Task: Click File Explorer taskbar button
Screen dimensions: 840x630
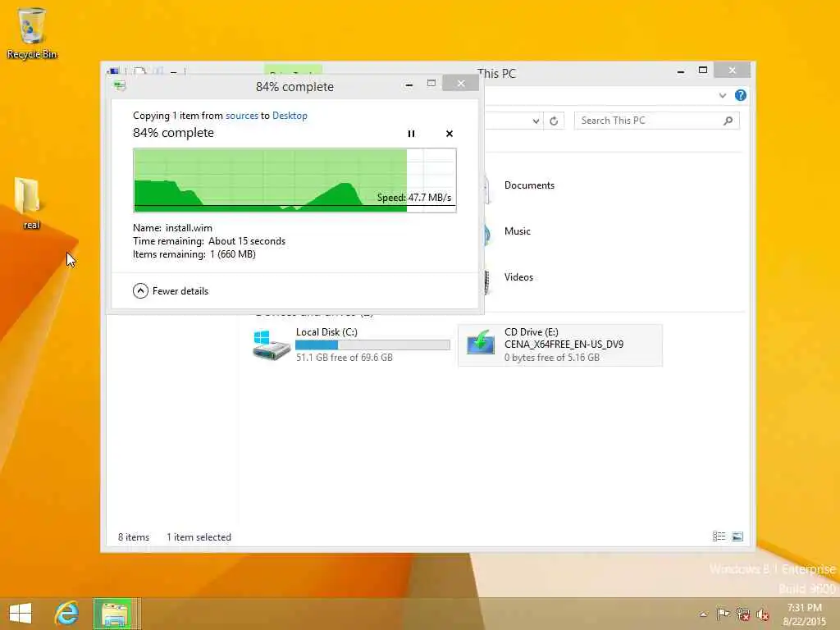Action: point(113,614)
